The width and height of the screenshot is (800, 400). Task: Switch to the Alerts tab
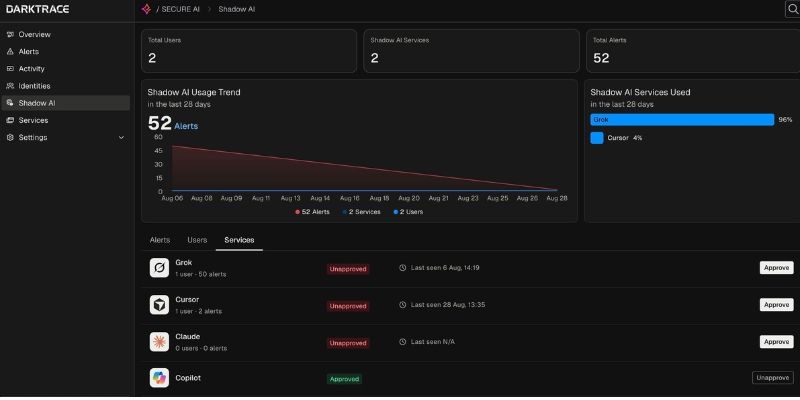tap(160, 240)
